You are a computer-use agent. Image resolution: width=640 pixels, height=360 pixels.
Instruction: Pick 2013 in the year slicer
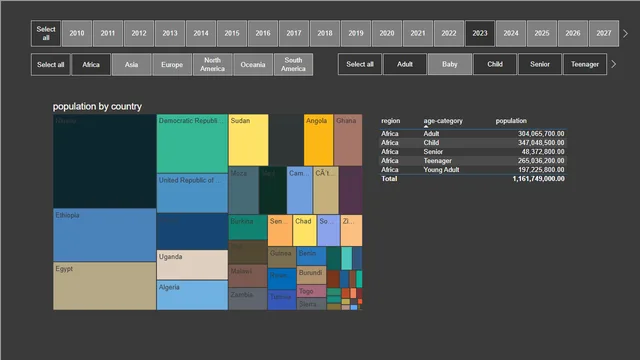[170, 33]
